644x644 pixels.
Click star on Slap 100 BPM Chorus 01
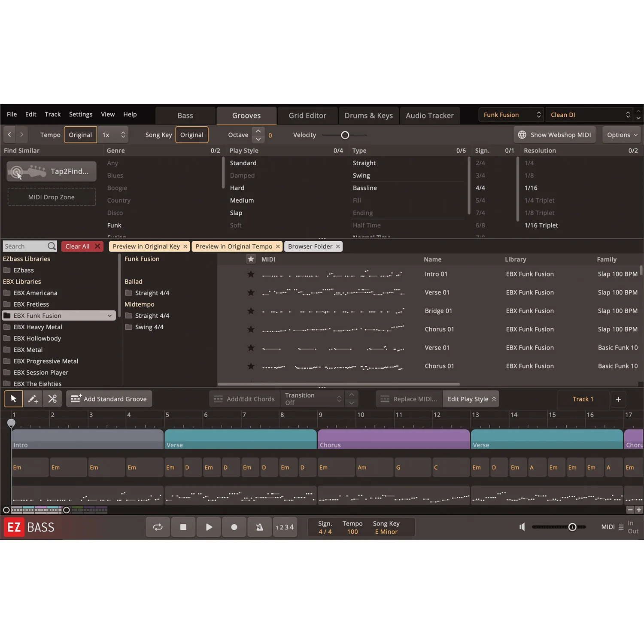tap(251, 329)
